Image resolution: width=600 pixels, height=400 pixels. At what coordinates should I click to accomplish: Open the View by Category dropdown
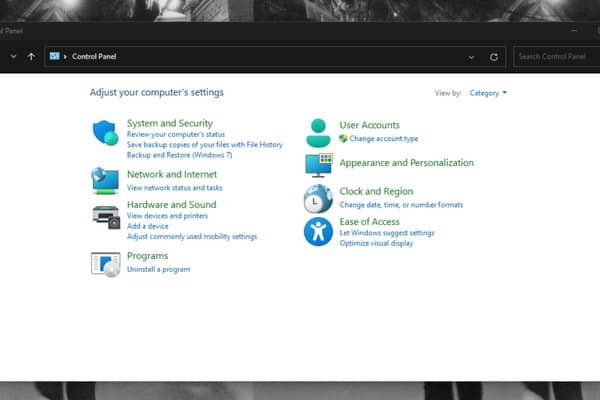click(488, 93)
